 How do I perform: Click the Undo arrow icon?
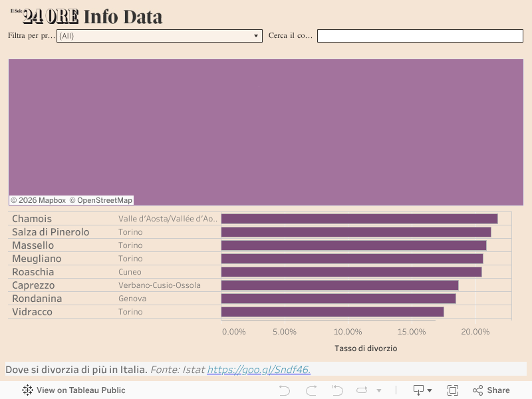[x=285, y=390]
